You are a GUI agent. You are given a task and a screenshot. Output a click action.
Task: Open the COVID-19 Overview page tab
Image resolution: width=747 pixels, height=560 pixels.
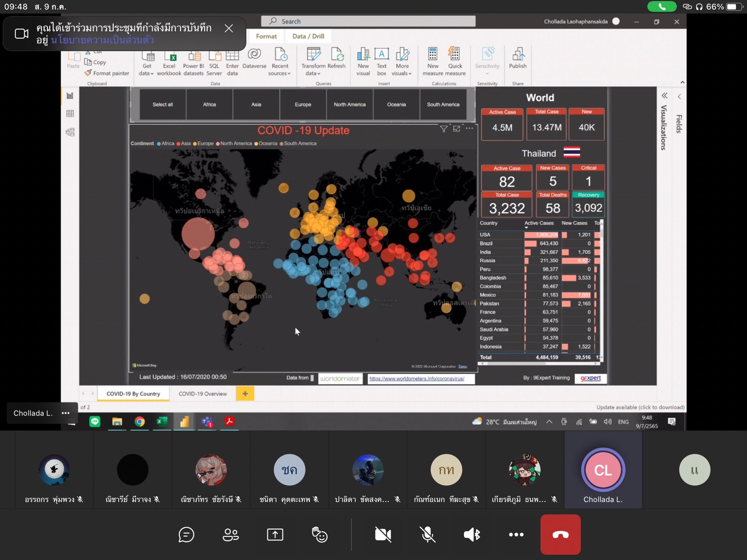(x=203, y=394)
